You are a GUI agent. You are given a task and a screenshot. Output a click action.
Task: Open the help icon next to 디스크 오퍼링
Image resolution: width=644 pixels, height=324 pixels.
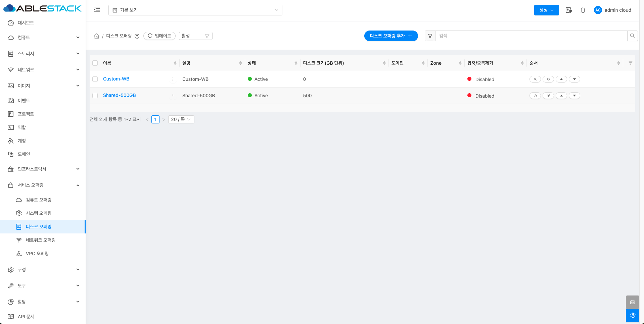click(137, 36)
